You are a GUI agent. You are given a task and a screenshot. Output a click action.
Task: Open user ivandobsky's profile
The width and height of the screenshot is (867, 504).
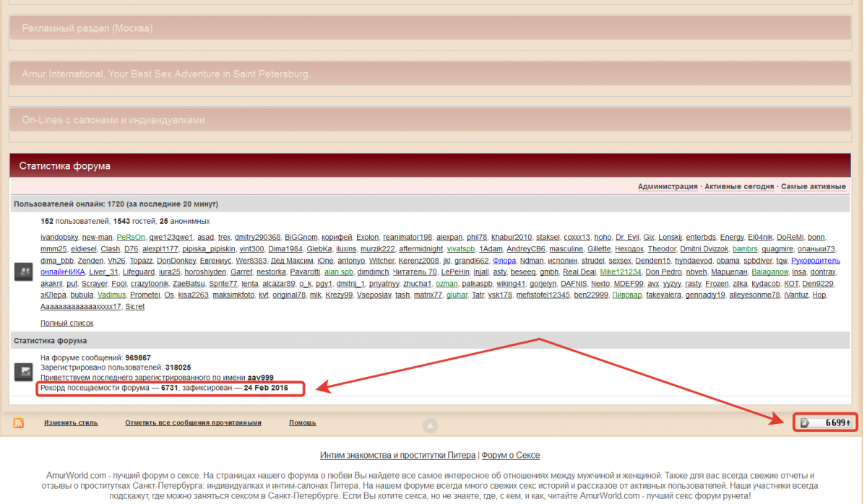(59, 237)
